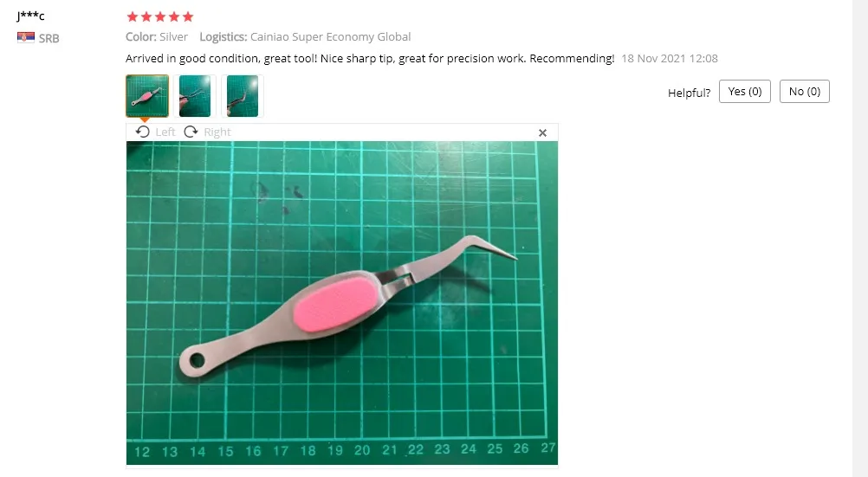Click the middle red rating star

160,16
